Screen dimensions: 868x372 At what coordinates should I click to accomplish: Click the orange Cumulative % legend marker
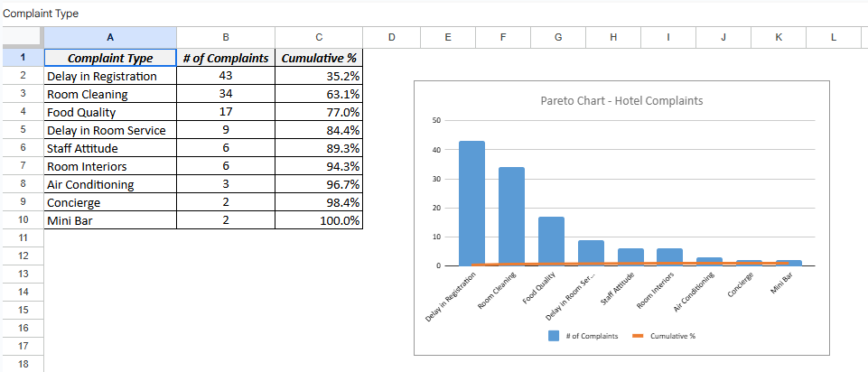[x=636, y=336]
